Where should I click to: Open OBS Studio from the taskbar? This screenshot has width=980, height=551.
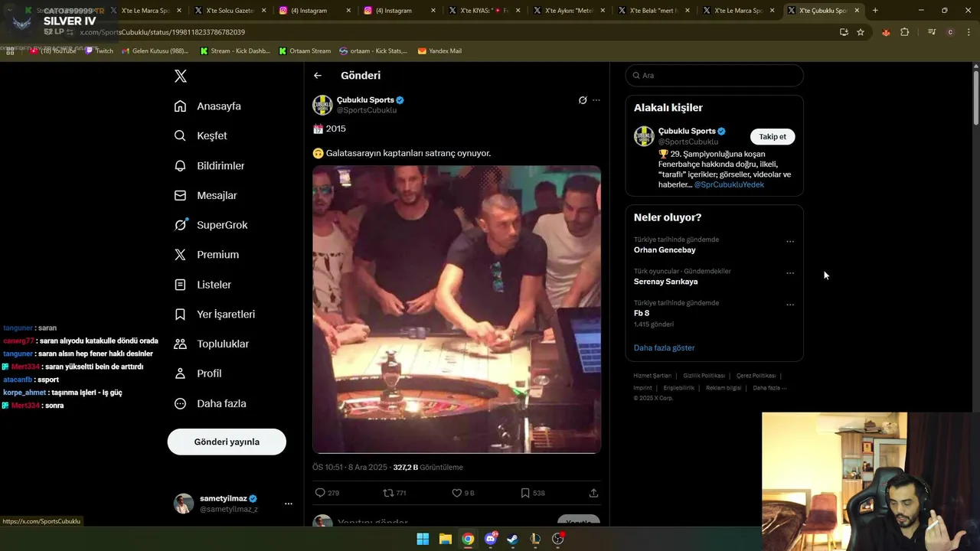coord(558,539)
